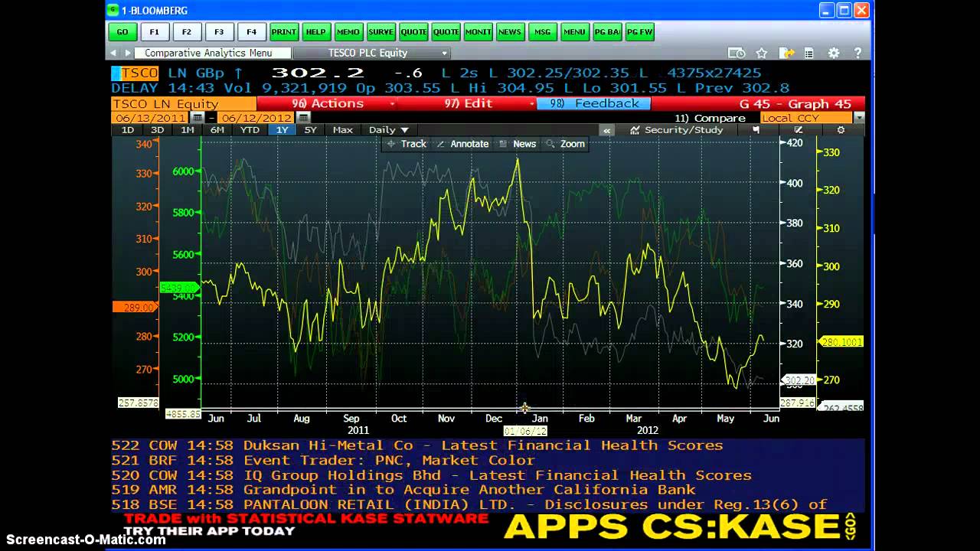Click the Comparative Analytics Menu field
This screenshot has width=980, height=551.
(x=213, y=53)
